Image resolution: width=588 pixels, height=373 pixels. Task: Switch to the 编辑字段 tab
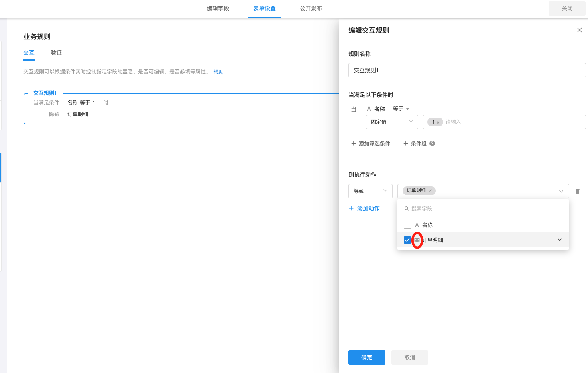(218, 8)
